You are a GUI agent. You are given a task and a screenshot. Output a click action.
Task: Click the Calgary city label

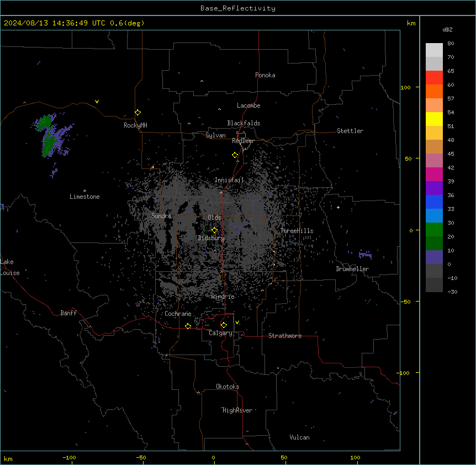220,333
